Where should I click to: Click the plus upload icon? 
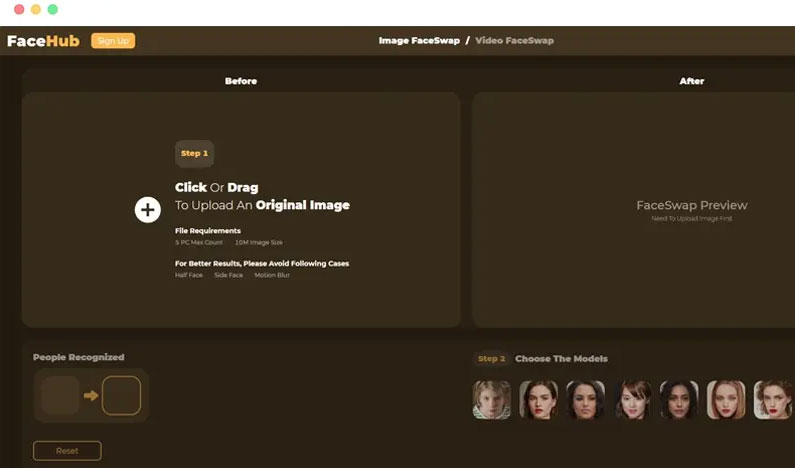pyautogui.click(x=148, y=209)
